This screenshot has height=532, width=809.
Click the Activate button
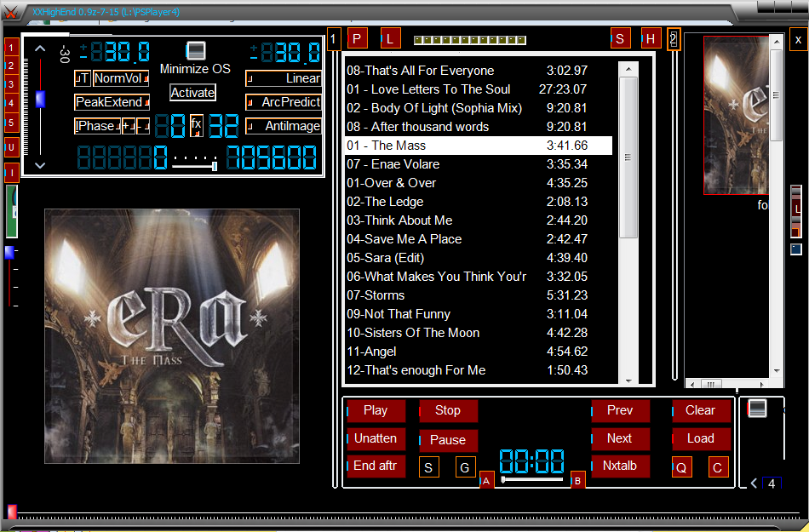tap(193, 93)
